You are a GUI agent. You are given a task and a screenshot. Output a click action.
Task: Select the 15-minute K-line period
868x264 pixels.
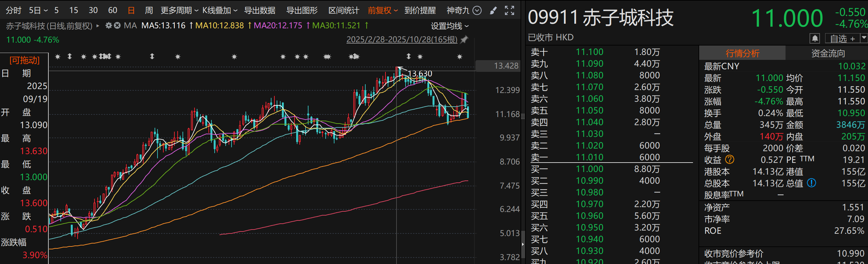(73, 10)
